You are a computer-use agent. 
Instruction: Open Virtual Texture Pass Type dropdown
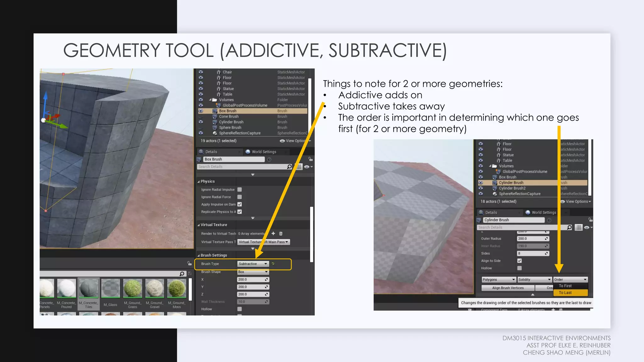point(264,242)
